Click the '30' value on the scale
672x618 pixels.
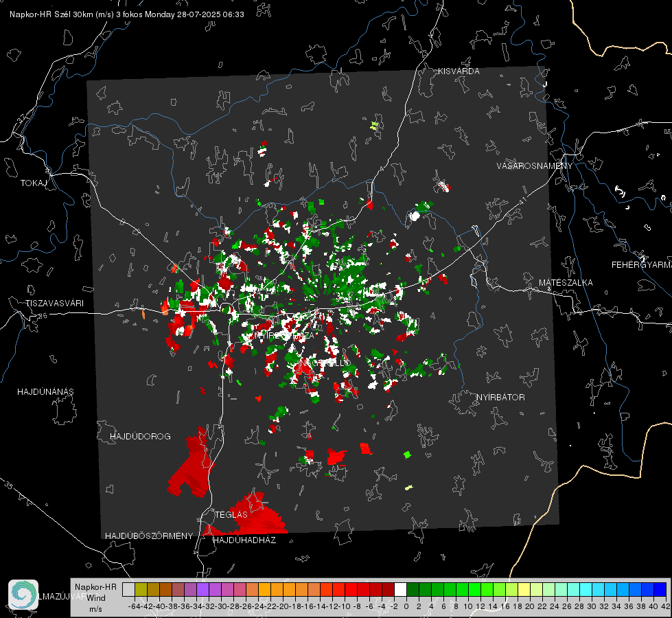[x=591, y=606]
